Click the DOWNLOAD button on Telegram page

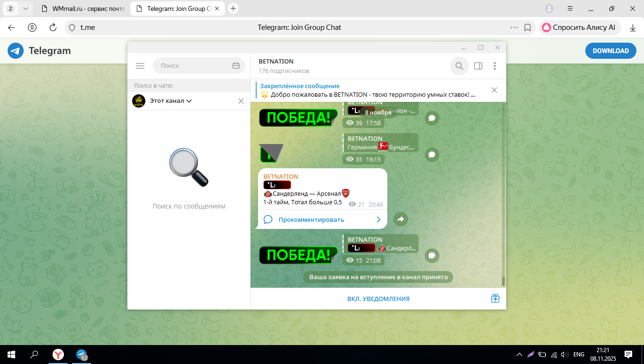click(611, 51)
